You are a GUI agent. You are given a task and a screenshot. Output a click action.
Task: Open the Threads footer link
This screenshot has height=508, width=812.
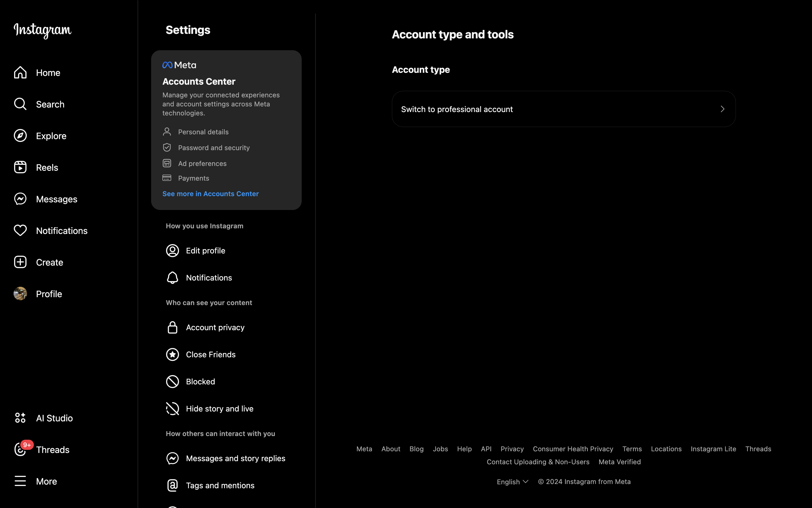pyautogui.click(x=758, y=449)
